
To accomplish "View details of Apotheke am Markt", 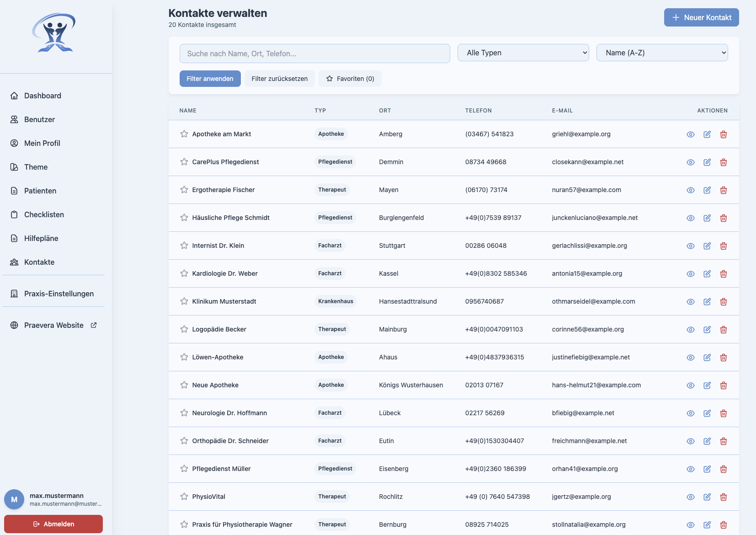I will 690,134.
